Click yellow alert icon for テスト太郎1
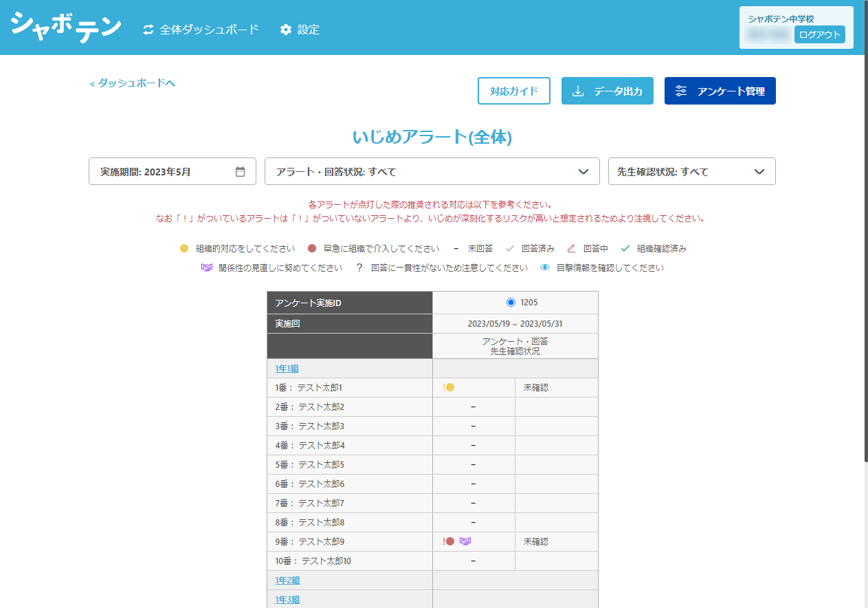The width and height of the screenshot is (868, 608). point(449,387)
